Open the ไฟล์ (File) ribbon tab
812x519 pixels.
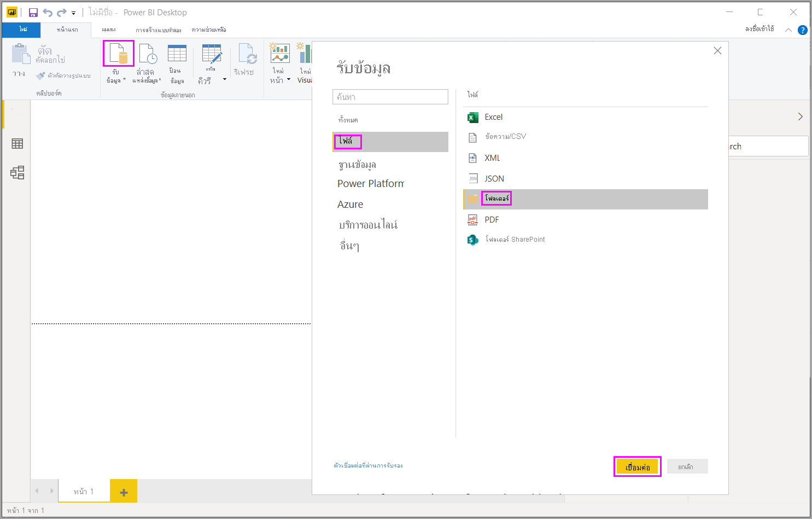(x=22, y=30)
